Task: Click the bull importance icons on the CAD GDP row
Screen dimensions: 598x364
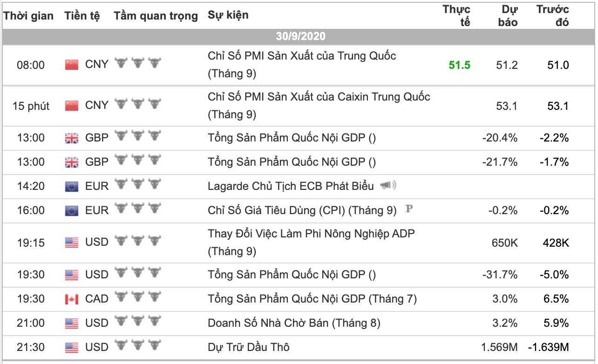Action: coord(138,298)
